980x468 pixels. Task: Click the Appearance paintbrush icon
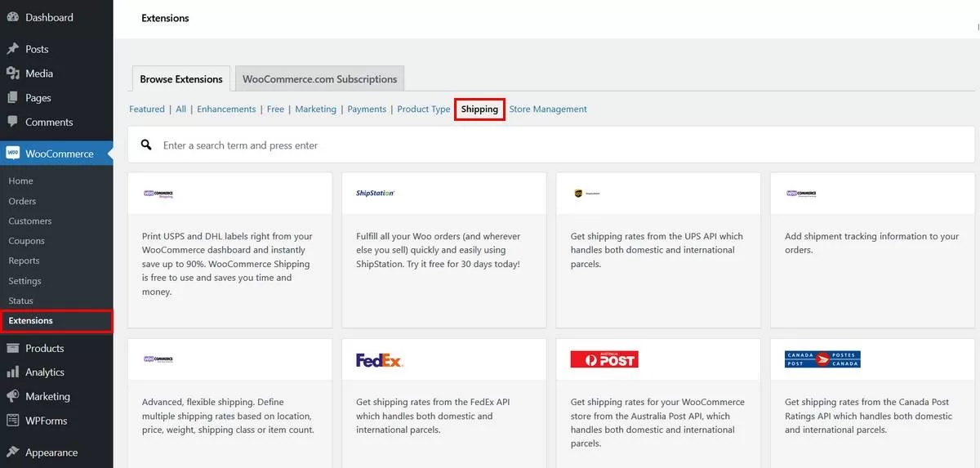[13, 452]
